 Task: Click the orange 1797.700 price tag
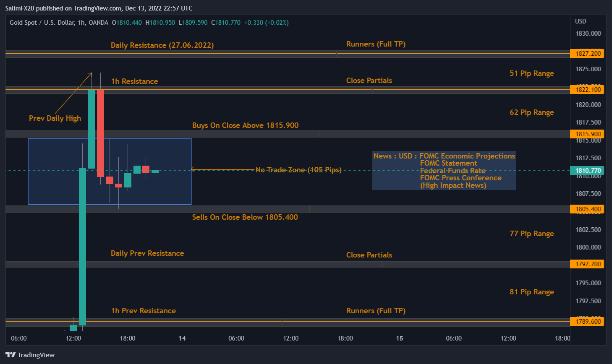tap(587, 264)
